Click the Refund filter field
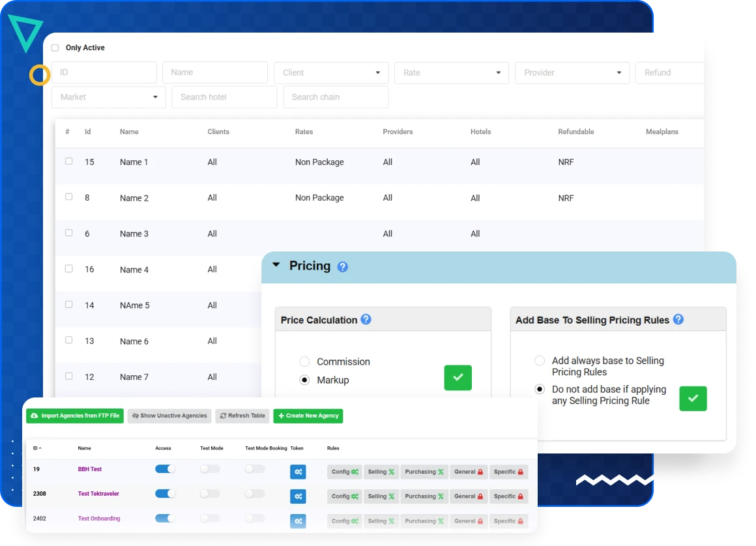This screenshot has height=546, width=756. point(670,73)
